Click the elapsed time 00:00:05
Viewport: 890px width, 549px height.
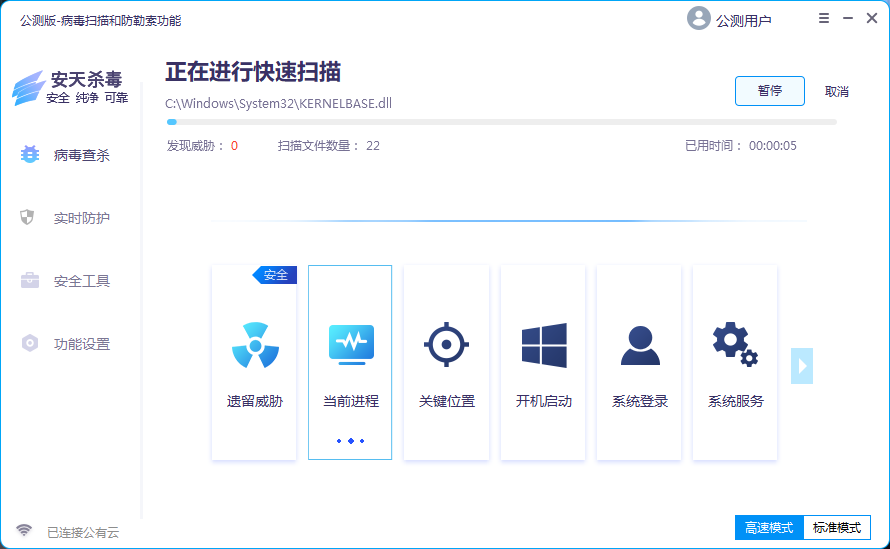coord(773,146)
